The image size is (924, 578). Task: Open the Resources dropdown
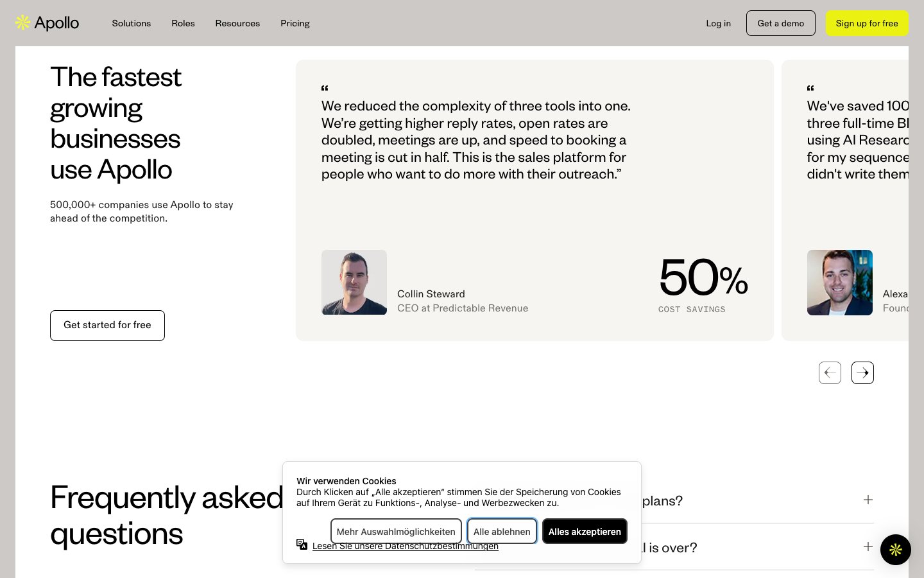click(237, 23)
